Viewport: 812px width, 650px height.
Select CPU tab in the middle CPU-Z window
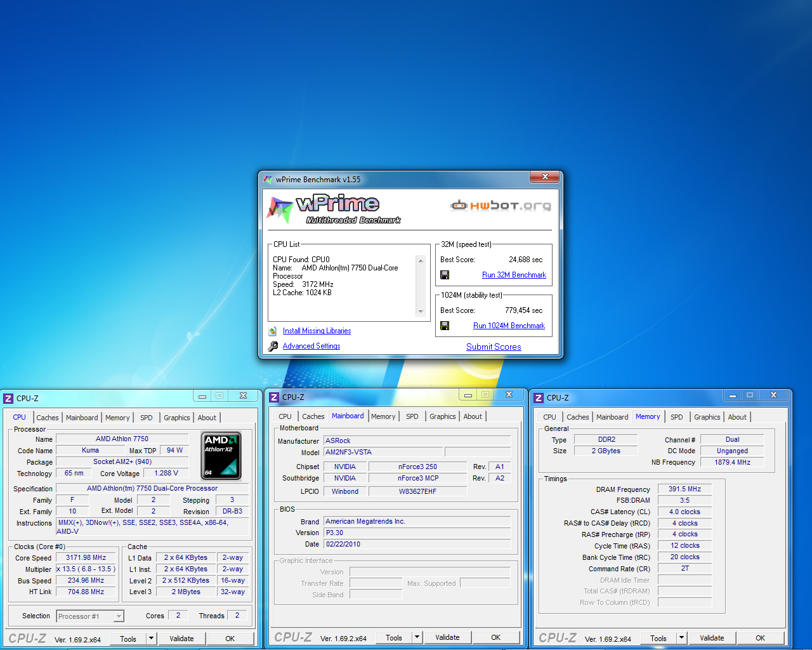[x=285, y=416]
